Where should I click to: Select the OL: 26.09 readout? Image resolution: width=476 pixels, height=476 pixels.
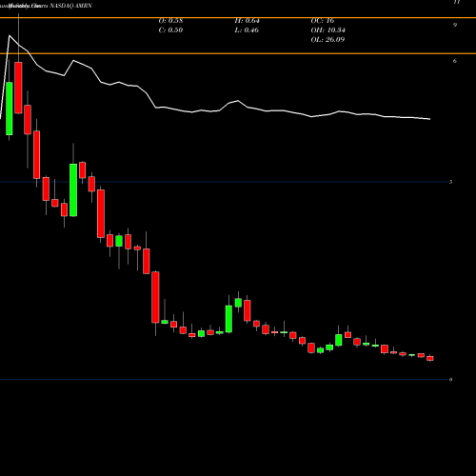(x=327, y=40)
